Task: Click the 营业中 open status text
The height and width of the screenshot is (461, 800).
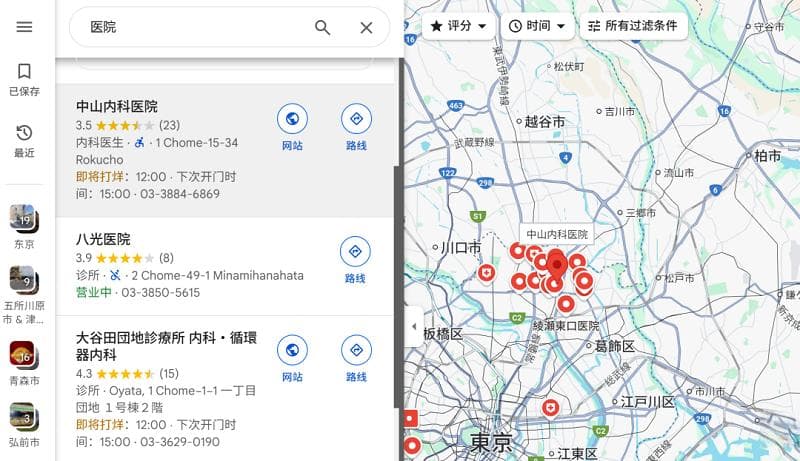Action: click(93, 292)
